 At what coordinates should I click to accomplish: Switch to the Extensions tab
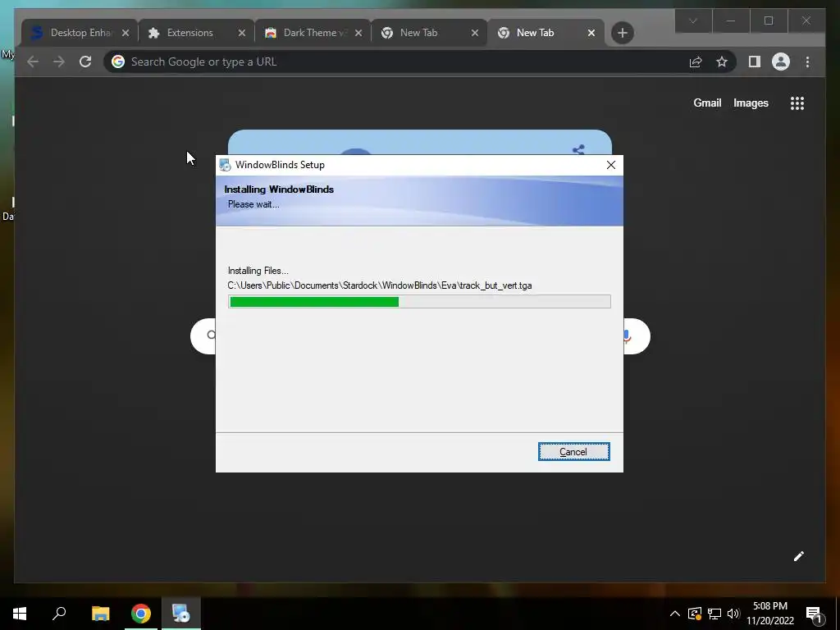pyautogui.click(x=197, y=33)
